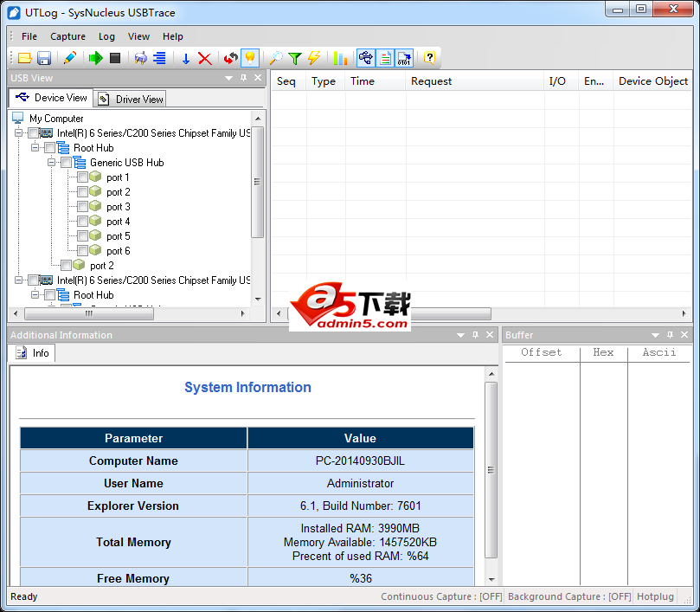
Task: Open Find with the magnifying glass icon
Action: (x=276, y=58)
